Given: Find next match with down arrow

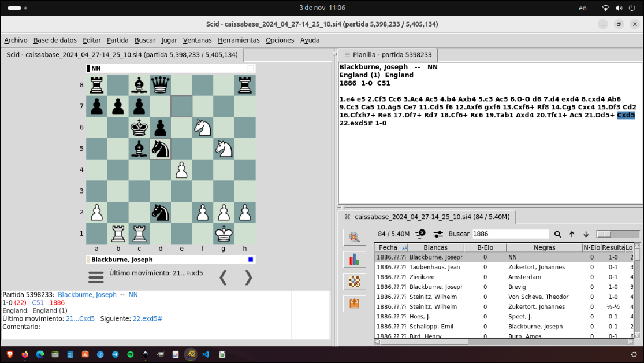Looking at the screenshot, I should click(586, 234).
